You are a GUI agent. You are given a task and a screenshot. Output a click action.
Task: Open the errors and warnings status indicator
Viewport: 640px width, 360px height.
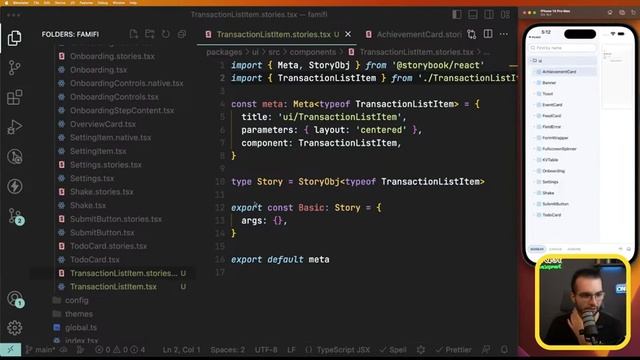(x=120, y=350)
